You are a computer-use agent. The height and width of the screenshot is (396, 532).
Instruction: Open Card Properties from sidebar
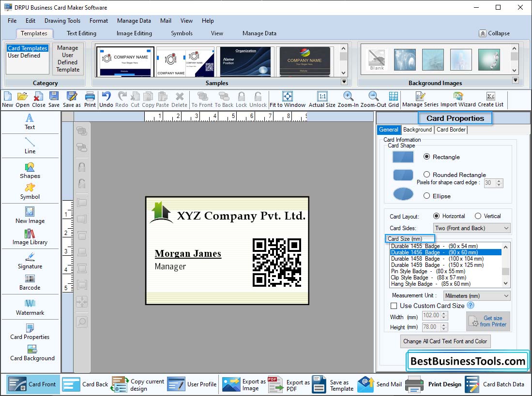click(30, 332)
